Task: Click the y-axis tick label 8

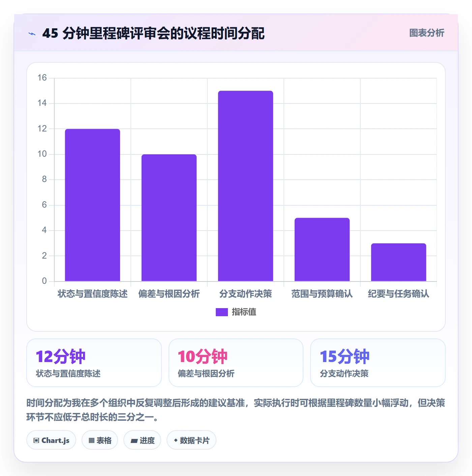Action: (45, 179)
